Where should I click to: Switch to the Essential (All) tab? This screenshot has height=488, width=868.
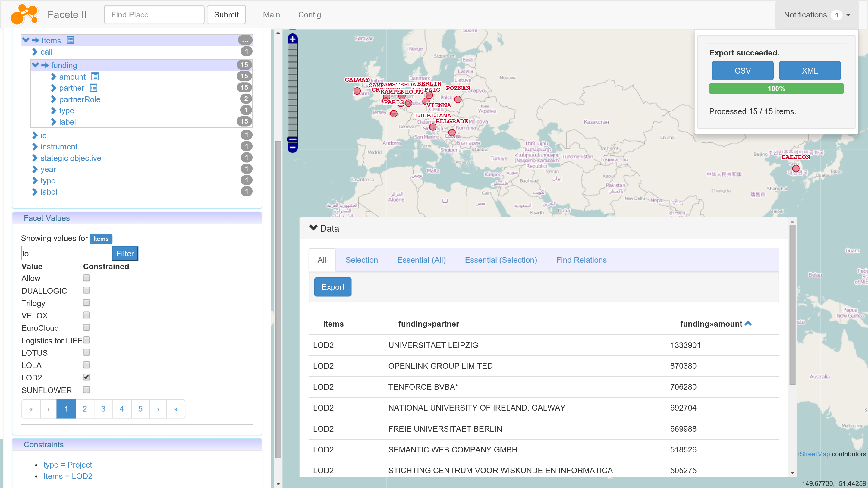[x=421, y=260]
